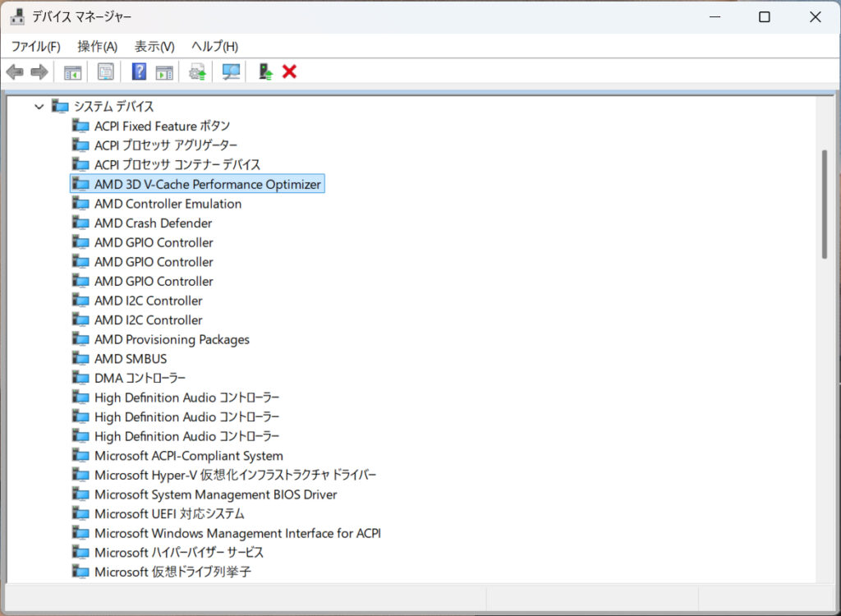
Task: Select ACPI Fixed Feature ボタン
Action: point(162,126)
